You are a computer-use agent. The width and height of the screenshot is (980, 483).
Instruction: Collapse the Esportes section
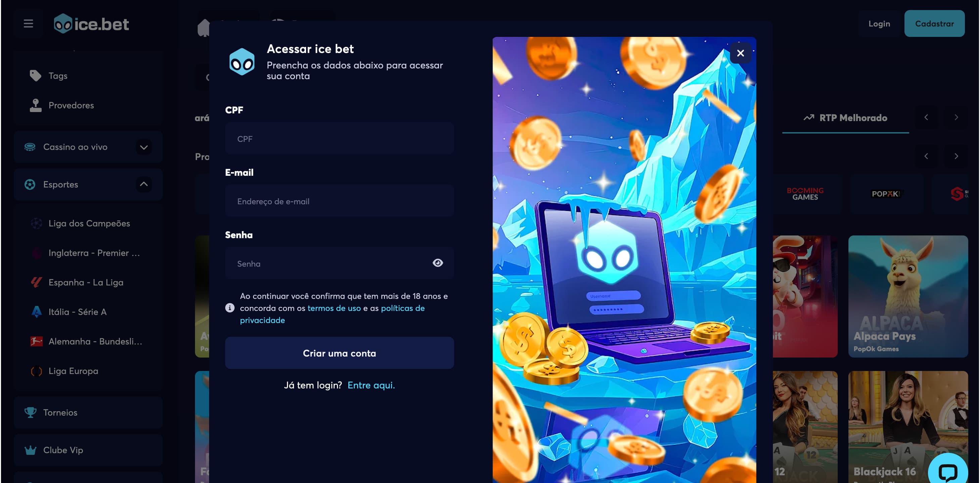(144, 184)
